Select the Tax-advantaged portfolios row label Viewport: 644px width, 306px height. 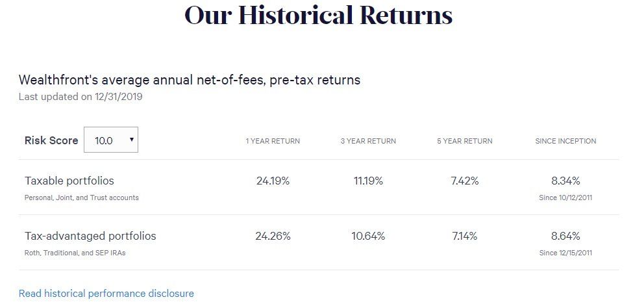(90, 236)
